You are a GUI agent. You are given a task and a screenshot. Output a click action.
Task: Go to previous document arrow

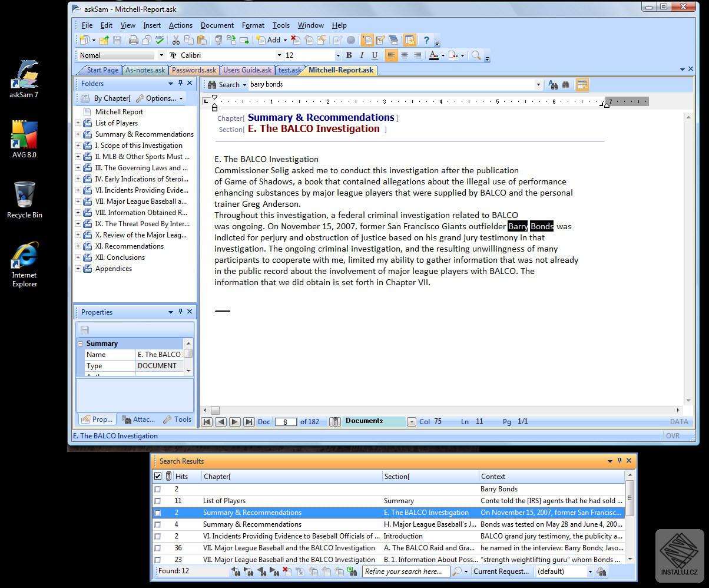(221, 421)
